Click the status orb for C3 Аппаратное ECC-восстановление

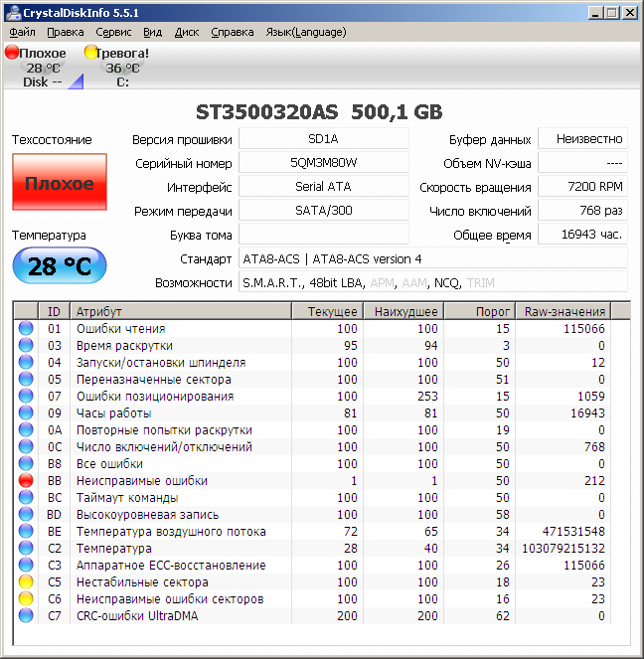point(26,565)
